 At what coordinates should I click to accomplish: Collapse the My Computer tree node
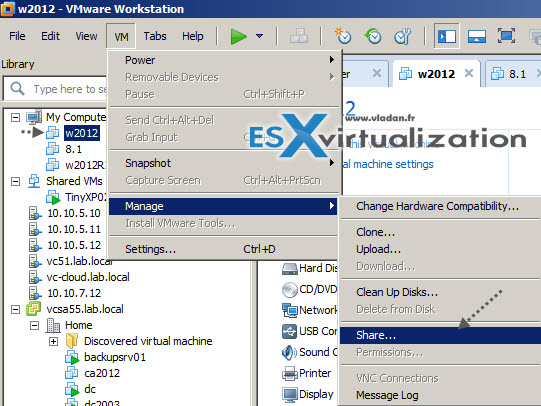coord(15,118)
